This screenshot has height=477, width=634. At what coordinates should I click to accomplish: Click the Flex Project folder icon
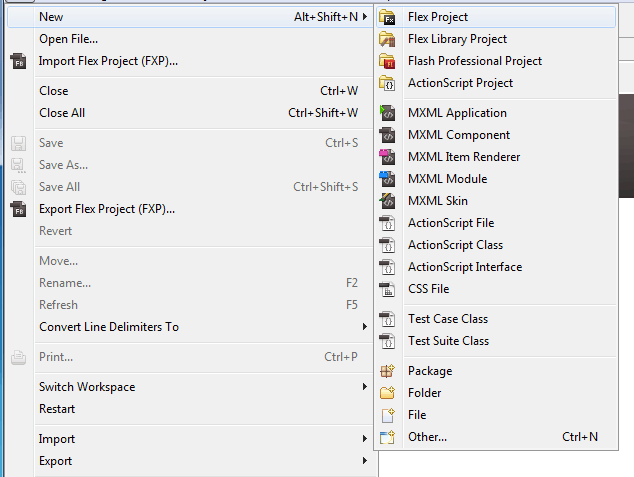(387, 17)
